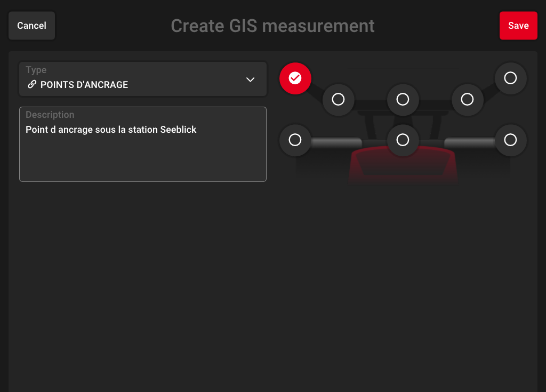Click text 'Point d ancrage sous la station Seeblick'
Viewport: 546px width, 392px height.
(111, 130)
